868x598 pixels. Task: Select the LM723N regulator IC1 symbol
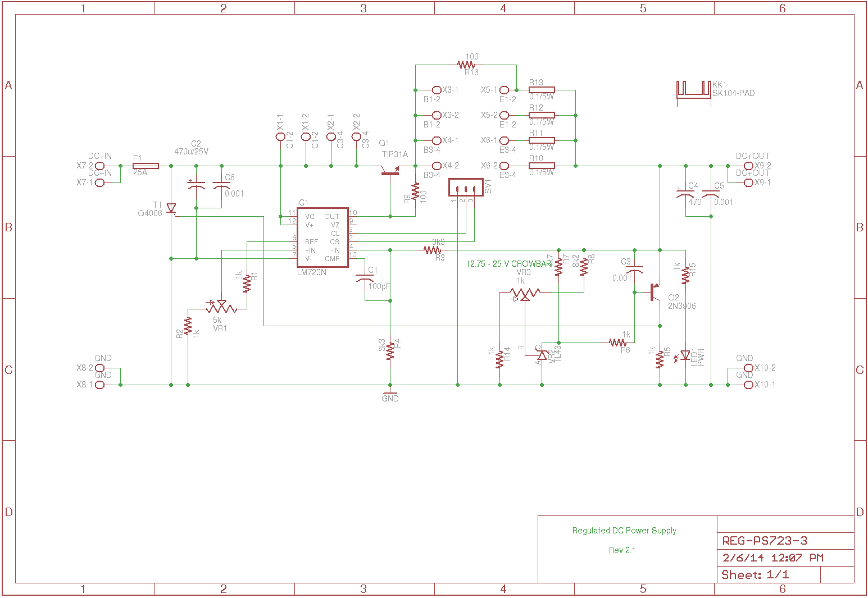pyautogui.click(x=322, y=238)
